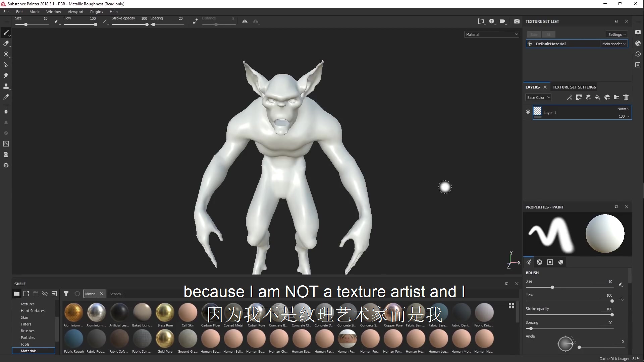Take a screenshot with the camera icon
Screen dimensions: 644x362
click(517, 21)
